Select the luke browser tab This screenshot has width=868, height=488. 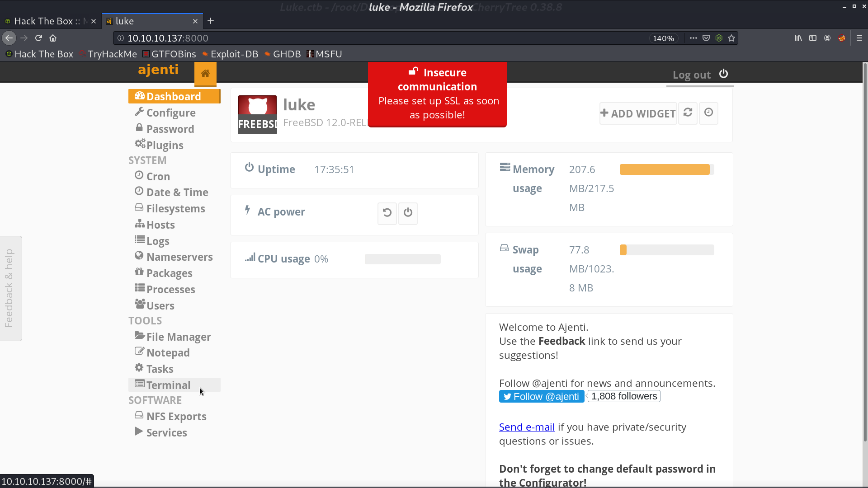click(152, 21)
